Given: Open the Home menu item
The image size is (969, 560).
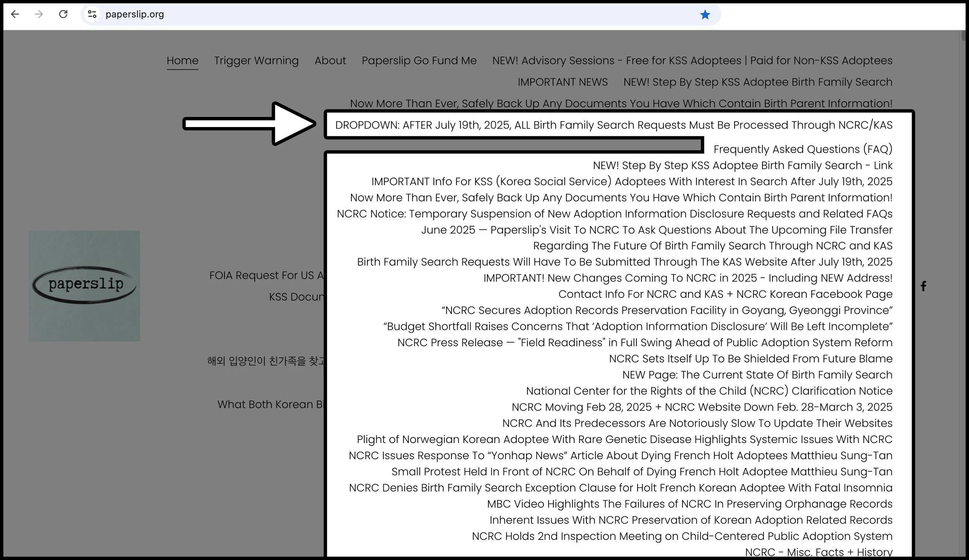Looking at the screenshot, I should (183, 60).
